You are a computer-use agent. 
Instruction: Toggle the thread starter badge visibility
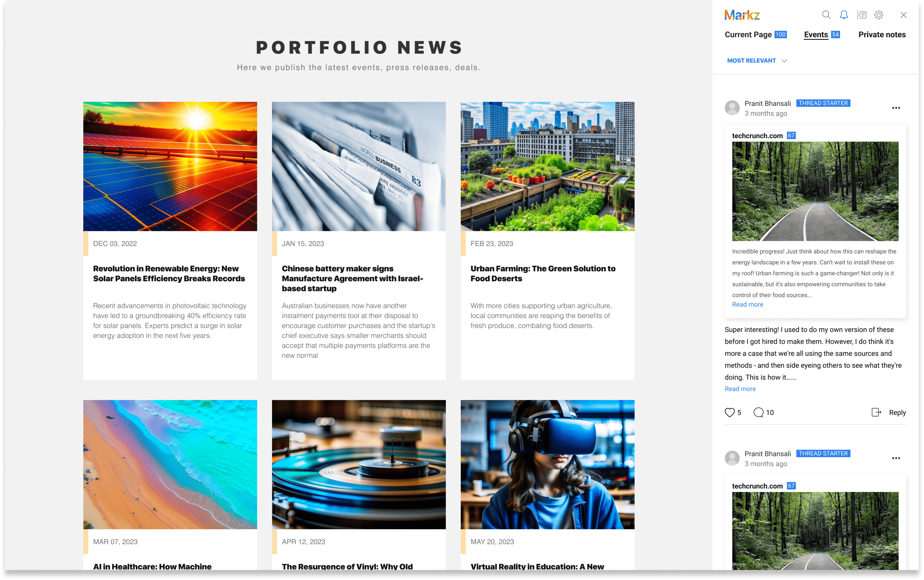tap(823, 103)
